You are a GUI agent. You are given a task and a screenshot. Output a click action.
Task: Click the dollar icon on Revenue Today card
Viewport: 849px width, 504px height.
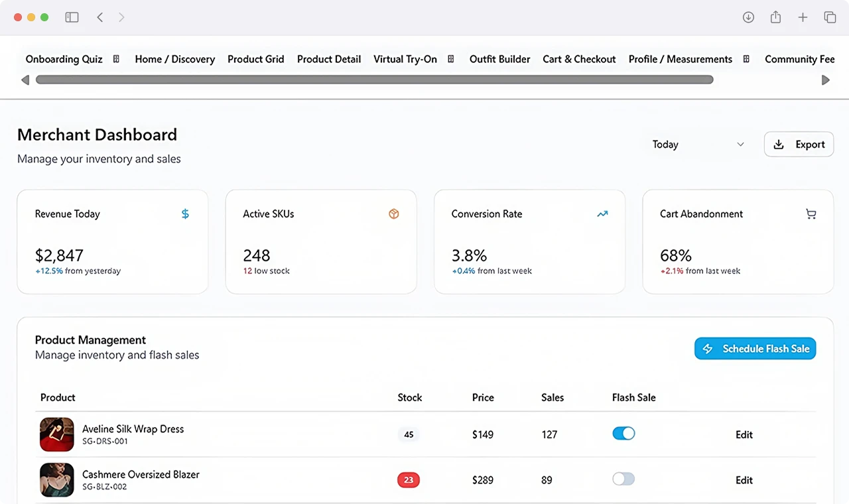point(185,214)
